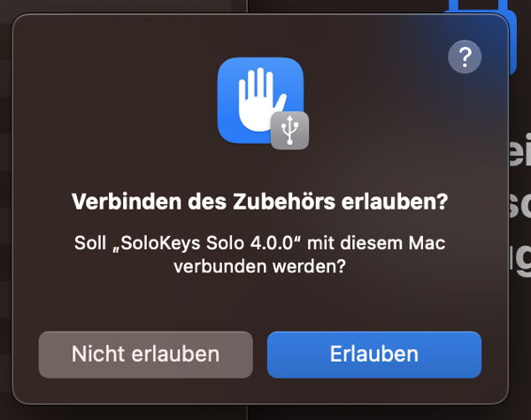The height and width of the screenshot is (420, 531).
Task: Click the word "des" in the heading
Action: [207, 202]
